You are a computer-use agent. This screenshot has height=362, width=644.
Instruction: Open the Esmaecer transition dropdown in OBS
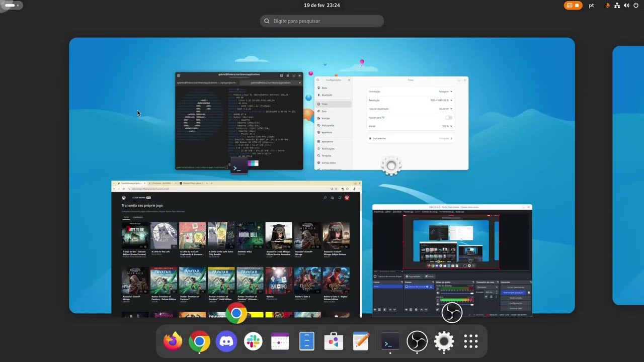point(488,287)
